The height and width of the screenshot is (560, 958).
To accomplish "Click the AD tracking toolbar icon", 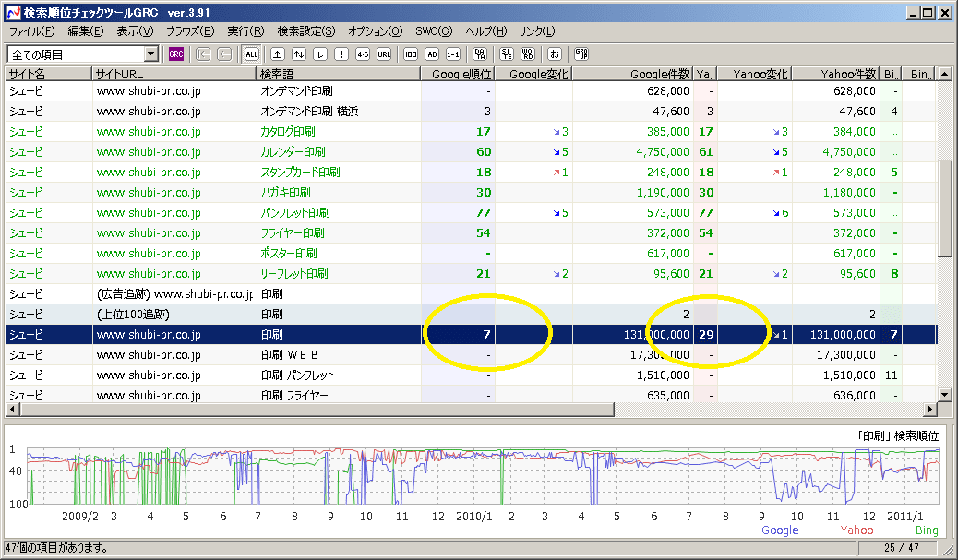I will (432, 54).
